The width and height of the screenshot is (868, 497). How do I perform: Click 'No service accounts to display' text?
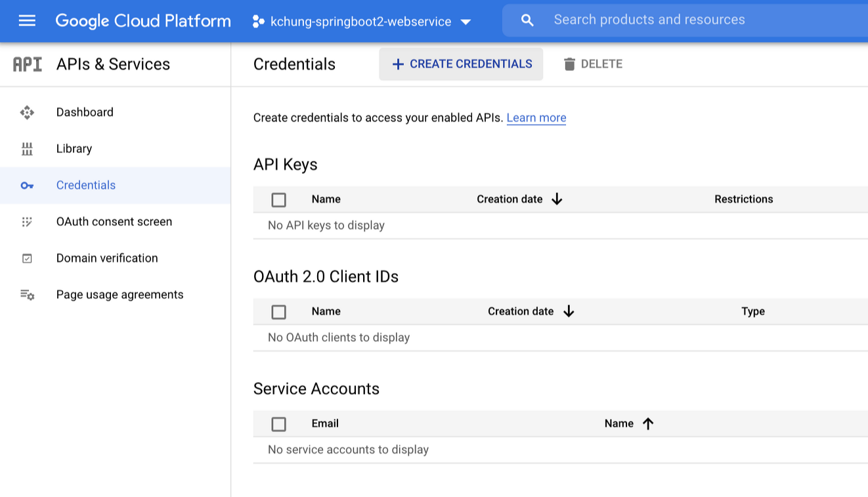tap(348, 450)
